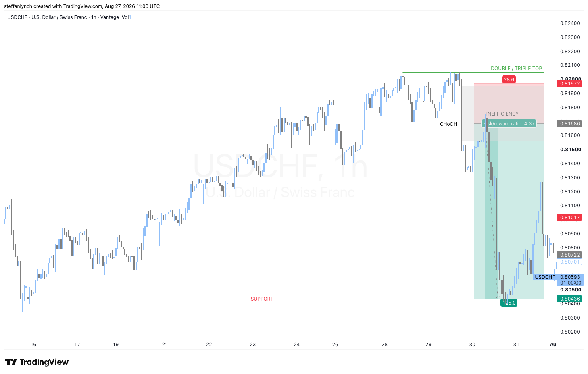Select the bold 0.81500 price scale level
Viewport: 588px width, 374px height.
click(x=571, y=150)
